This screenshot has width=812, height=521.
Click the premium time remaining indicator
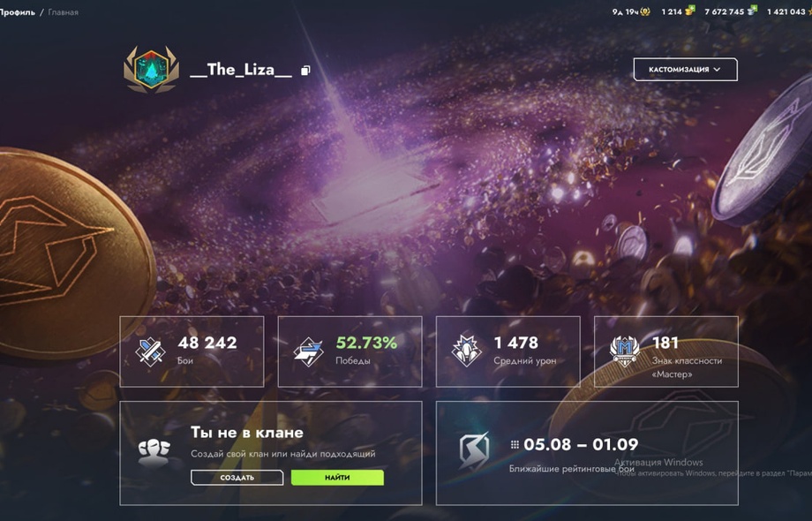tap(631, 11)
